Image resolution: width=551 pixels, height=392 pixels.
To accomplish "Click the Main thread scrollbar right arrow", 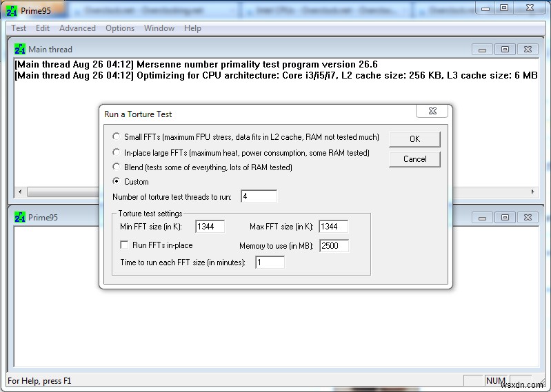I will coord(533,192).
